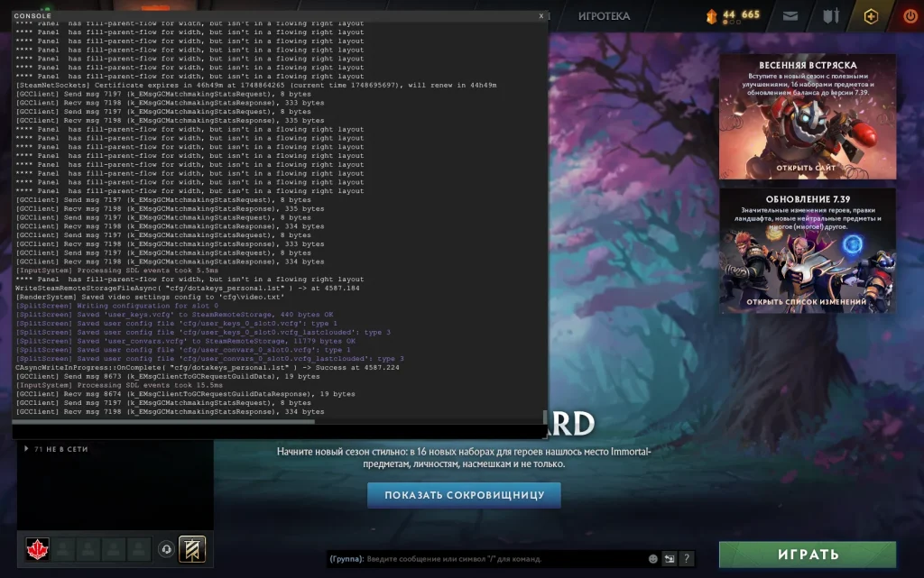Click the treasury promo description text
Screen dimensions: 924x578
click(x=464, y=457)
